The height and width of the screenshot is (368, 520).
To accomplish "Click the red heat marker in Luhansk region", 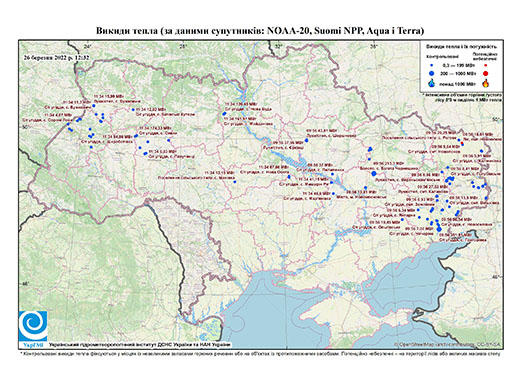I will coord(462,144).
